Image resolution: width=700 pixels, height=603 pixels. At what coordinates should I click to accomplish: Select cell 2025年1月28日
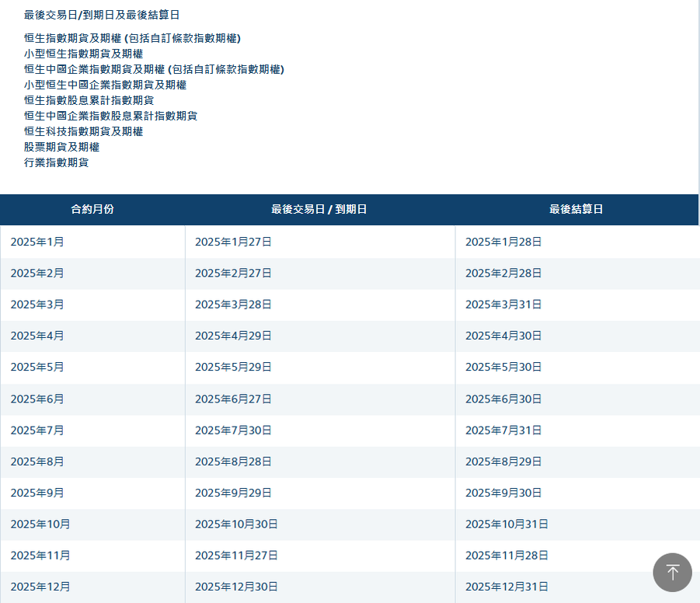(x=576, y=242)
